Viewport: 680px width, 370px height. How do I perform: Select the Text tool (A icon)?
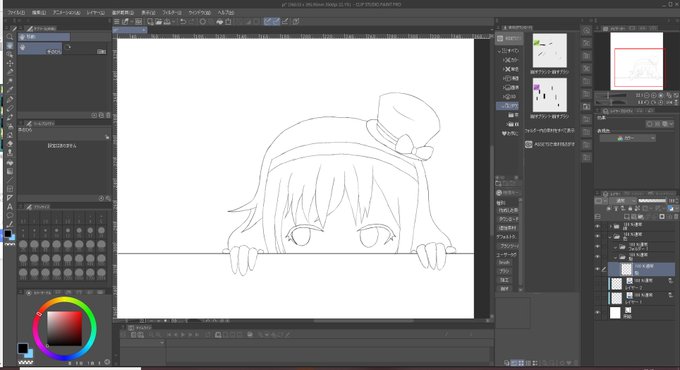pos(10,206)
